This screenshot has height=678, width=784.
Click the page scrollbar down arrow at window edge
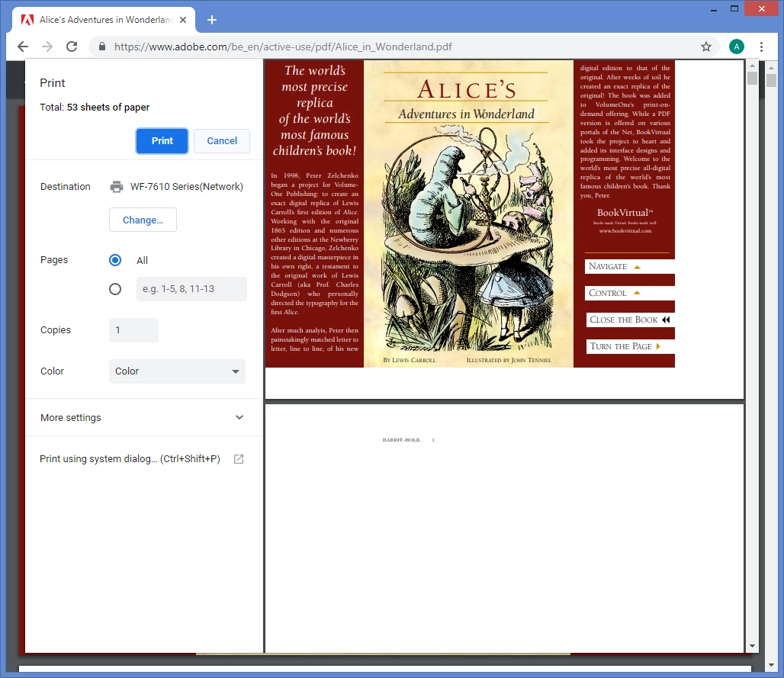[771, 666]
